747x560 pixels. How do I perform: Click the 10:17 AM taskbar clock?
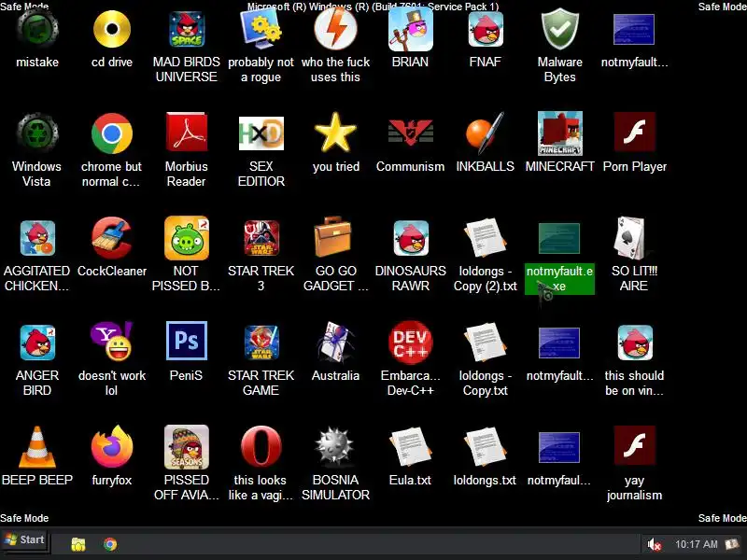click(696, 544)
